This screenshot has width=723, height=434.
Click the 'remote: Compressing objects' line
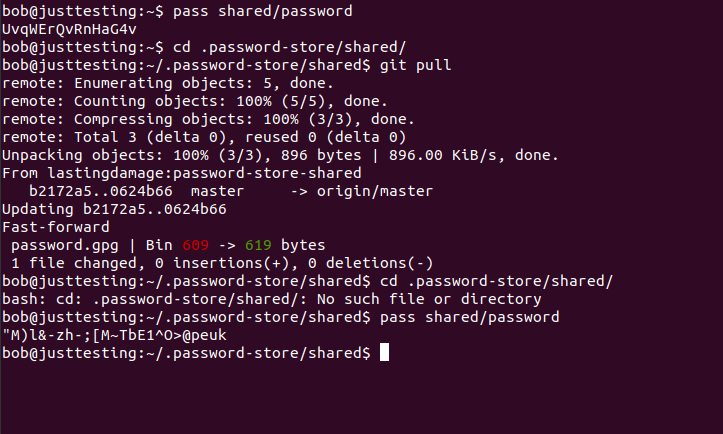coord(208,119)
